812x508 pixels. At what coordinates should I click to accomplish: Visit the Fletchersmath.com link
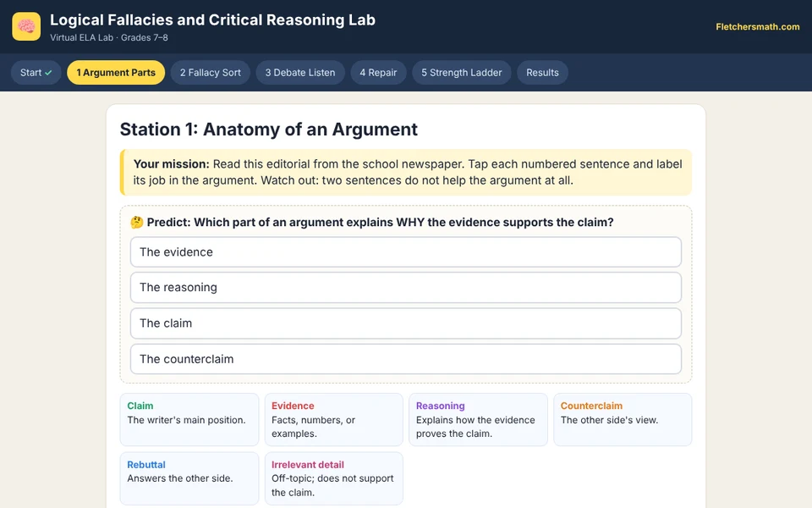coord(758,26)
